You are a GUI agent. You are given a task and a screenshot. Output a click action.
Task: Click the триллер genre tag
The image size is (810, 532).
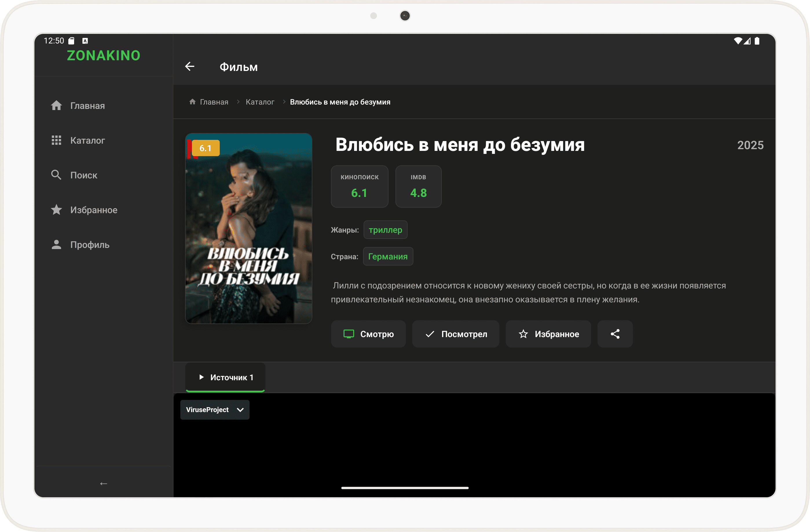click(x=385, y=230)
